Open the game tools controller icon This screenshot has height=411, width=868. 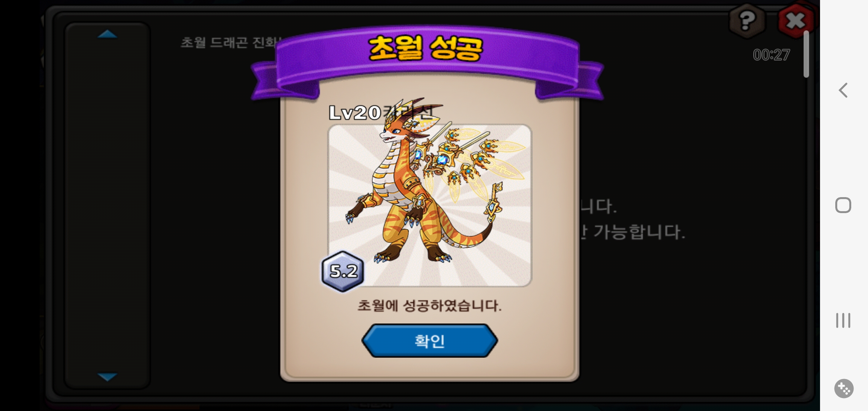pyautogui.click(x=844, y=389)
